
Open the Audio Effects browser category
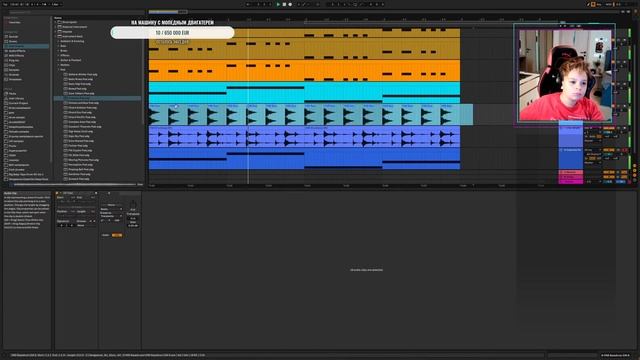pos(16,51)
